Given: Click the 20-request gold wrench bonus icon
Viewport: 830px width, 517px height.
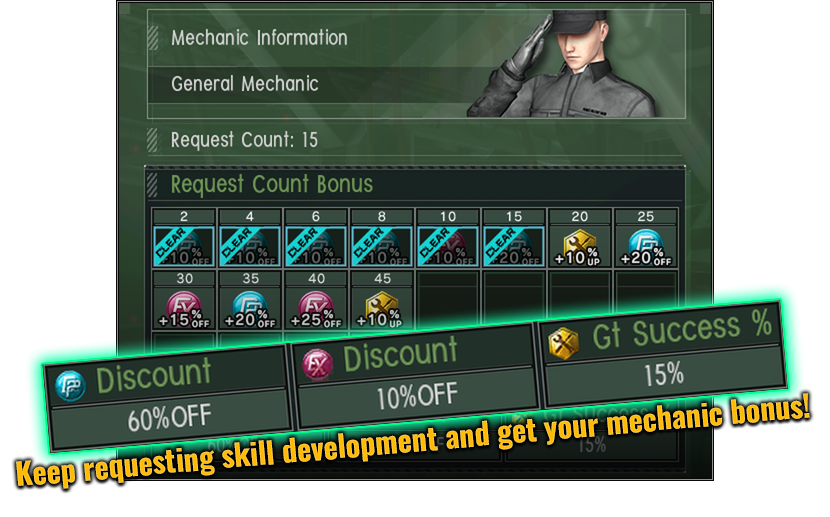Looking at the screenshot, I should pos(580,247).
